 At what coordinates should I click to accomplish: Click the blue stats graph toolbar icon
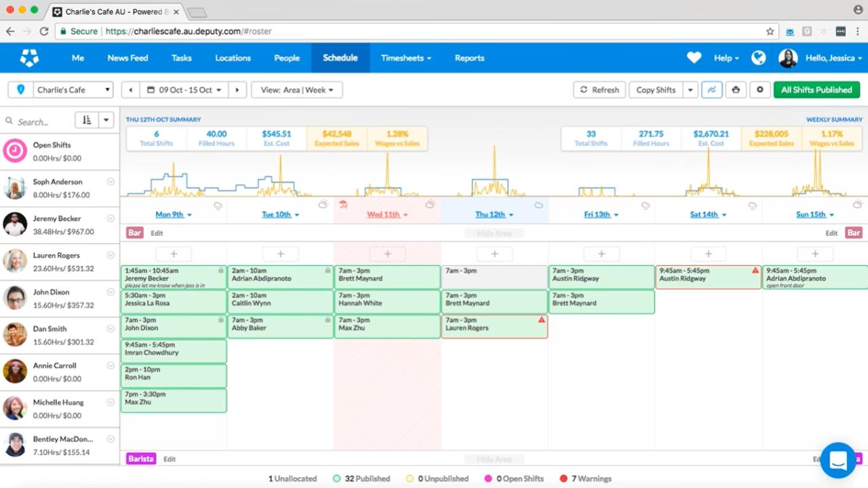711,89
